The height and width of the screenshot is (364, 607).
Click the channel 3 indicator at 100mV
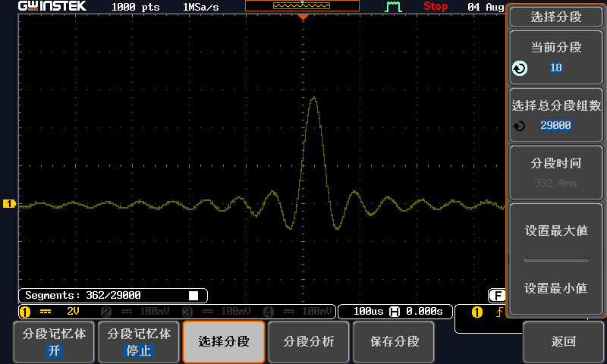pyautogui.click(x=216, y=312)
